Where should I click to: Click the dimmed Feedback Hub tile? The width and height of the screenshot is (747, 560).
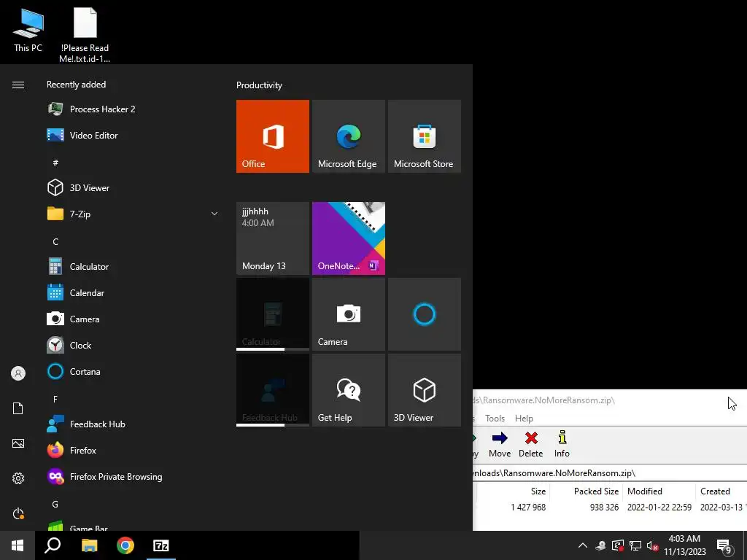[273, 390]
